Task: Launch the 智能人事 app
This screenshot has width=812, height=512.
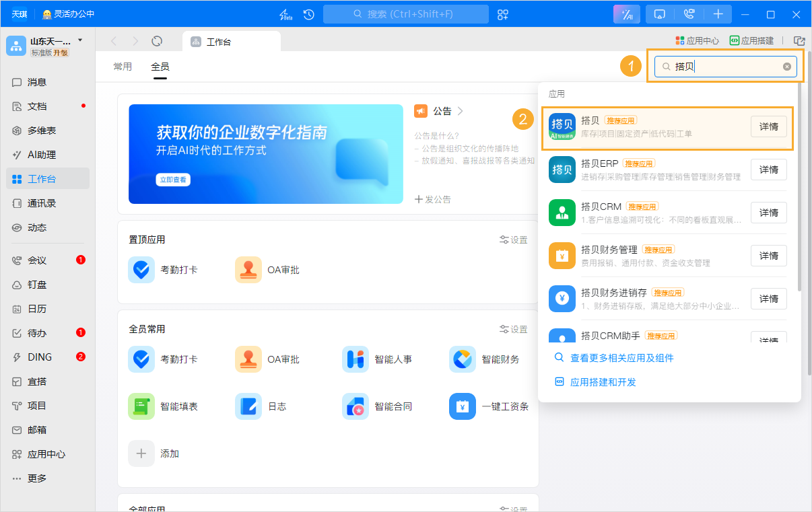Action: coord(355,359)
